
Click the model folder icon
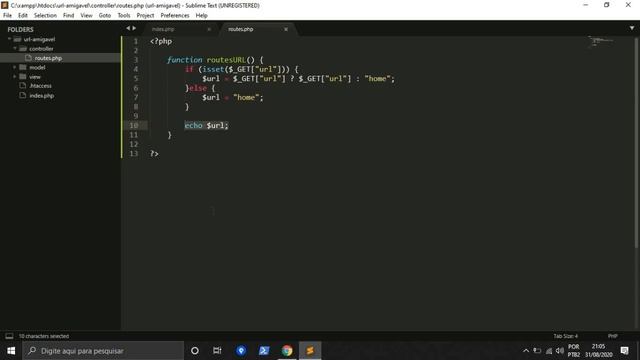(x=23, y=67)
